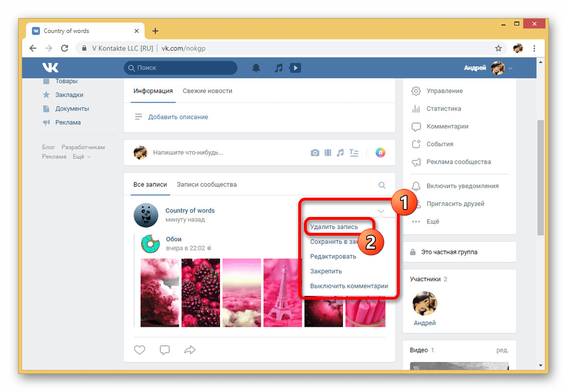Share the post with the arrow icon
Viewport: 567px width, 392px height.
[190, 350]
